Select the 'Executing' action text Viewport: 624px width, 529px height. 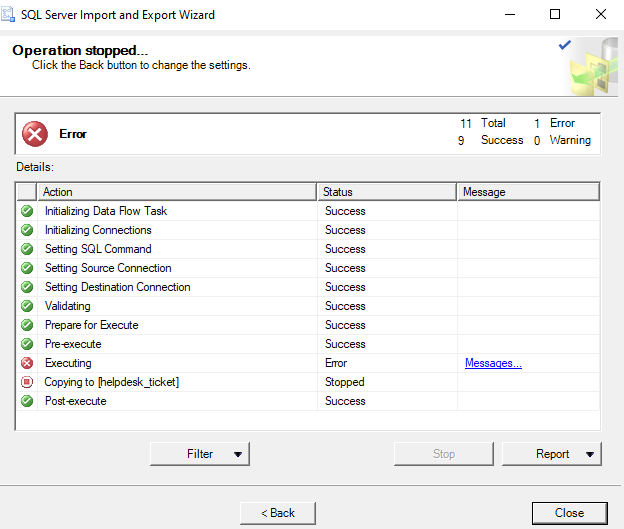click(68, 363)
